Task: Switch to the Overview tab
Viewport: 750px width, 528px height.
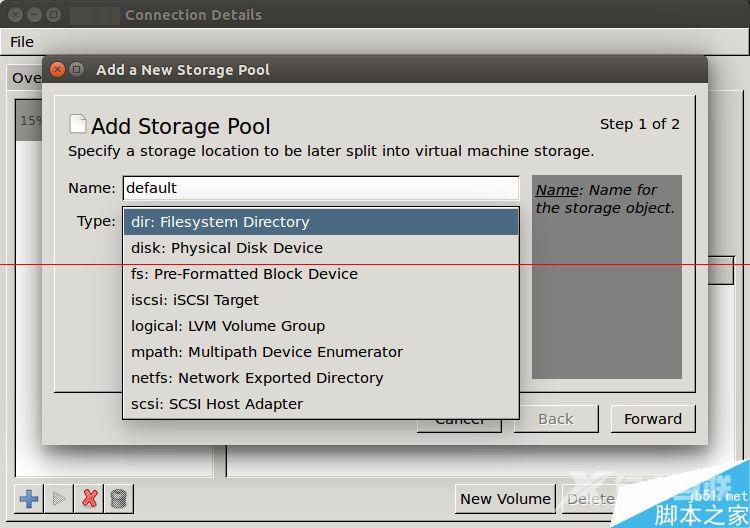Action: [26, 78]
